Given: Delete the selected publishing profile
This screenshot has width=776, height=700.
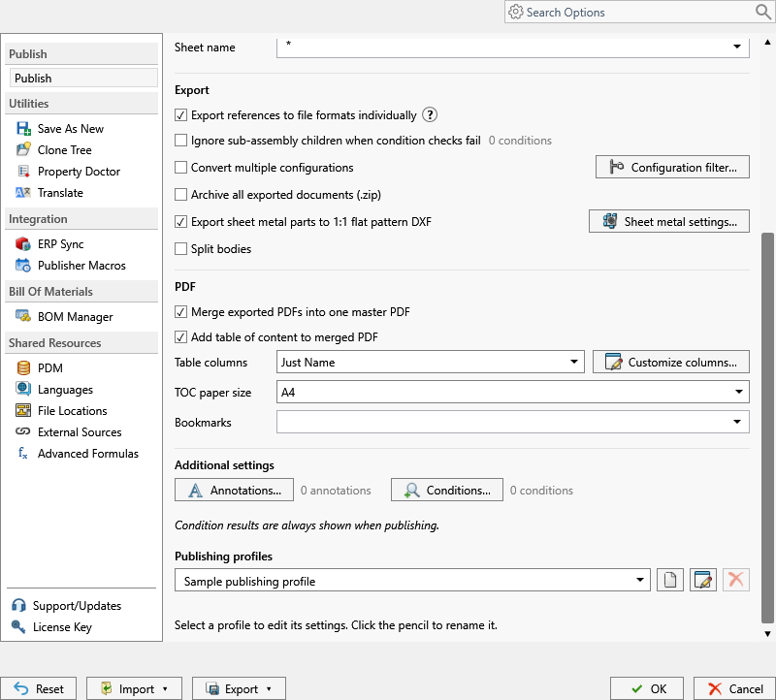Looking at the screenshot, I should click(736, 580).
